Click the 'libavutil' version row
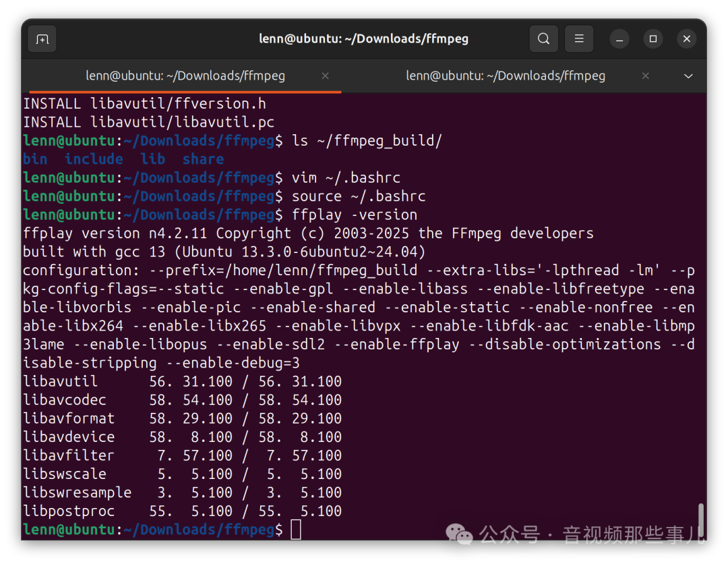The height and width of the screenshot is (564, 728). 183,381
